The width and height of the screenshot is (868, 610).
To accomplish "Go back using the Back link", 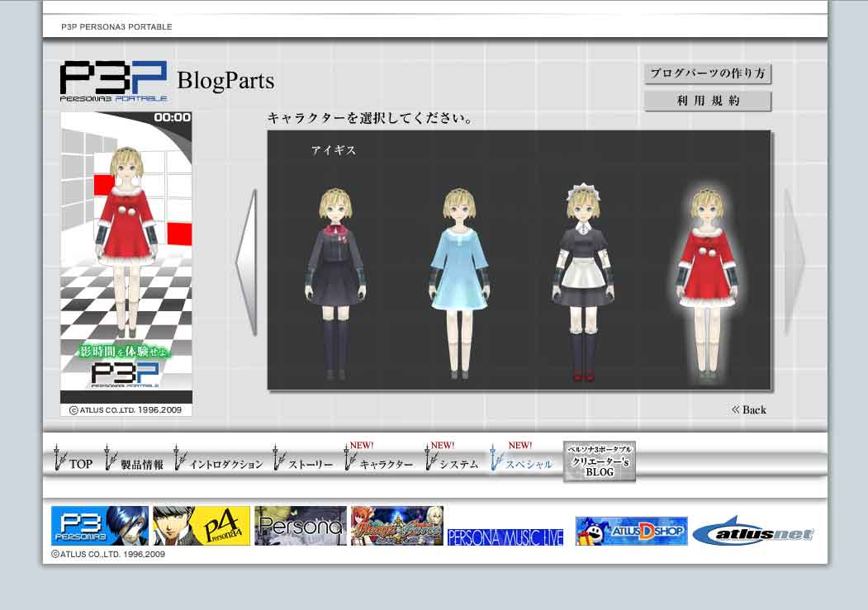I will tap(749, 409).
